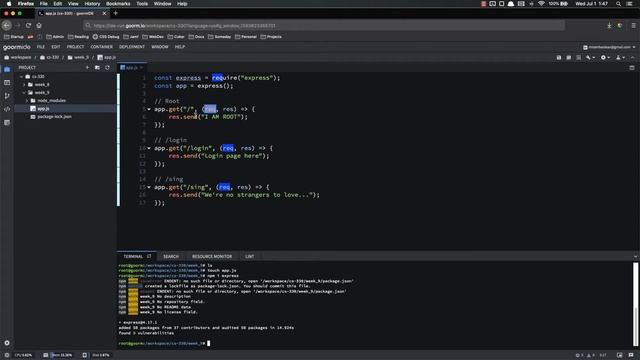The height and width of the screenshot is (360, 640).
Task: Open the goormide WINDOW menu
Action: 160,47
